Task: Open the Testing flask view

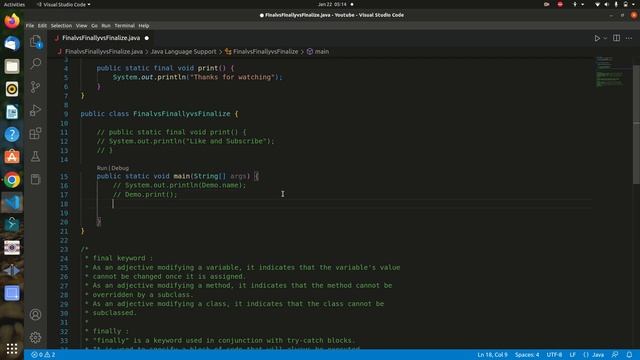Action: pos(36,156)
